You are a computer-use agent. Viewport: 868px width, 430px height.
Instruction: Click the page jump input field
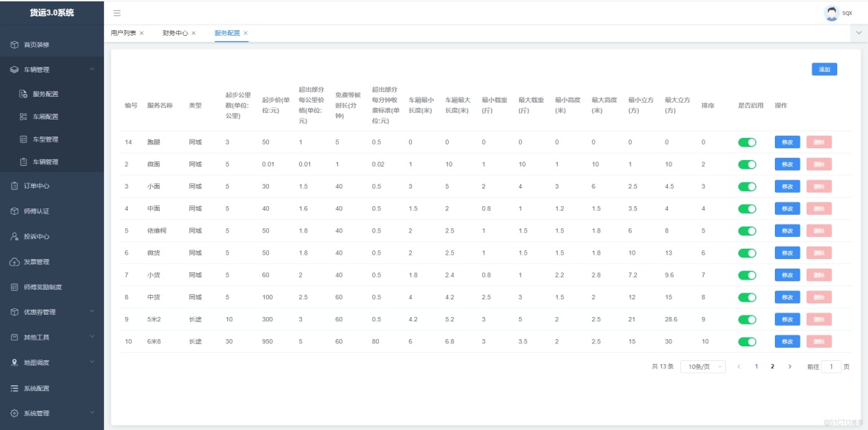831,367
